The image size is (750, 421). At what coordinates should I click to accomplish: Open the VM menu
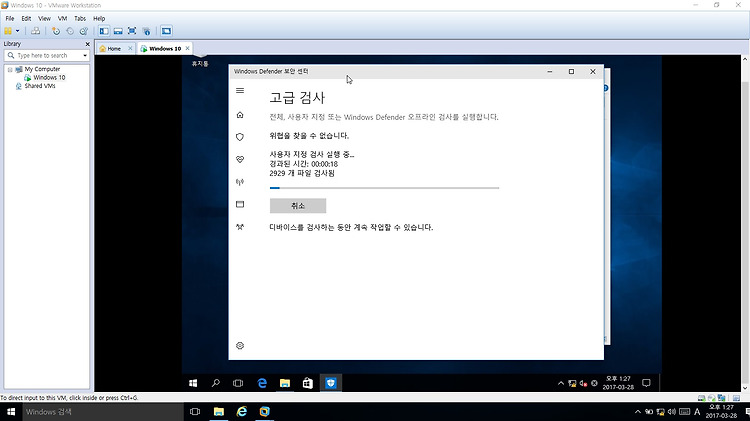(62, 18)
